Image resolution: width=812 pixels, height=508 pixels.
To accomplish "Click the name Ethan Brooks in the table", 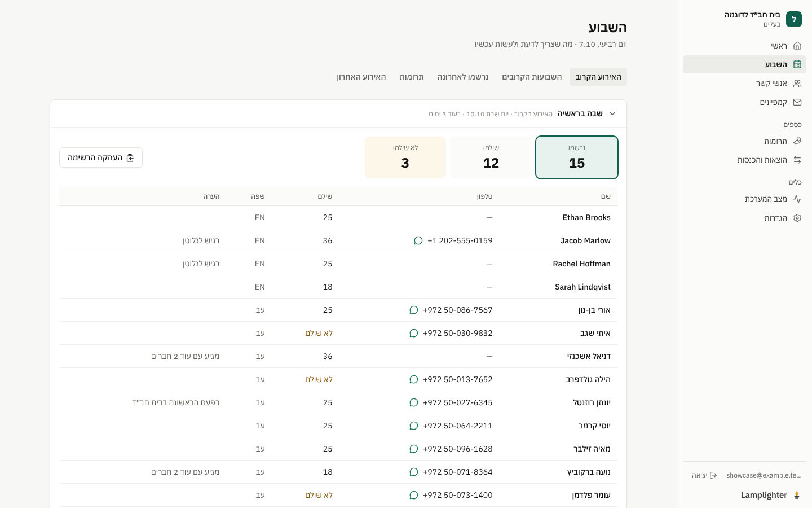I will pos(586,217).
